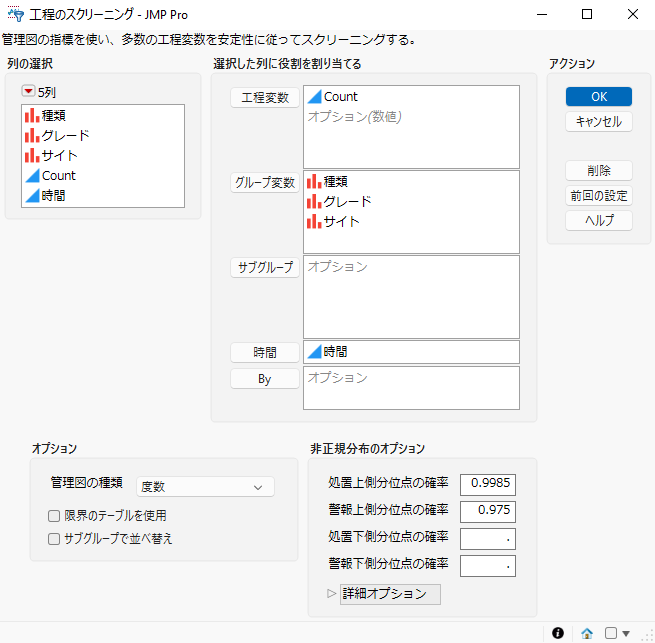This screenshot has height=643, width=655.
Task: Enable 限界のテーブルを使用 checkbox
Action: [x=54, y=516]
